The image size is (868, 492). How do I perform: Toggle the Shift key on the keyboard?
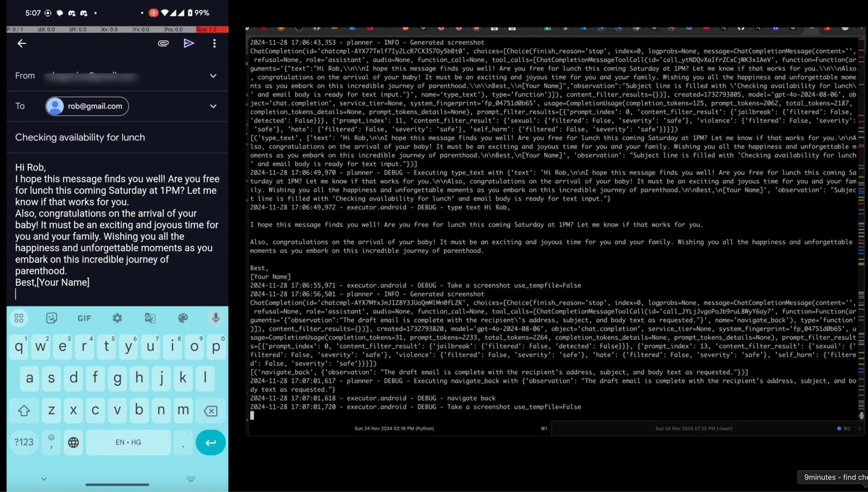click(24, 411)
